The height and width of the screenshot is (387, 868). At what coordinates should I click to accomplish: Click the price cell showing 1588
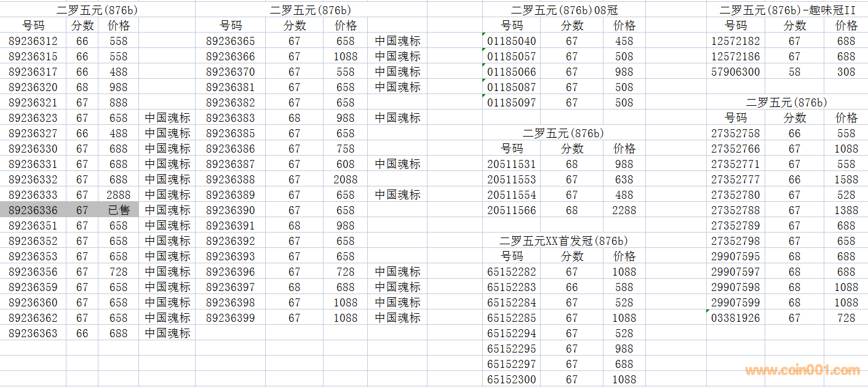click(846, 180)
